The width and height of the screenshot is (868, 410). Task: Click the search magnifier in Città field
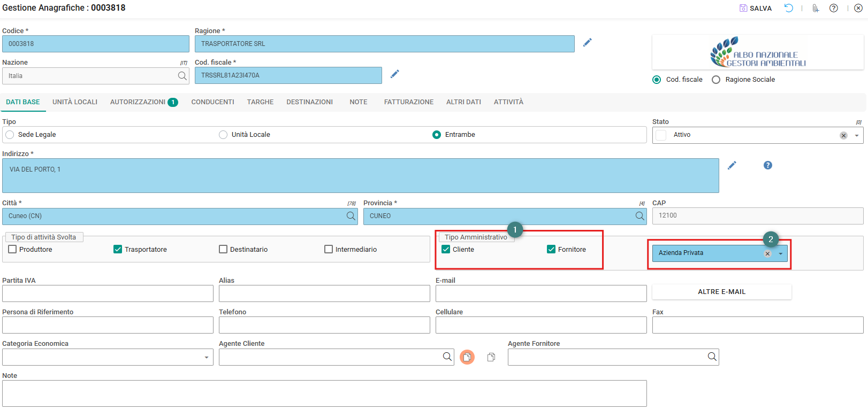pos(351,216)
